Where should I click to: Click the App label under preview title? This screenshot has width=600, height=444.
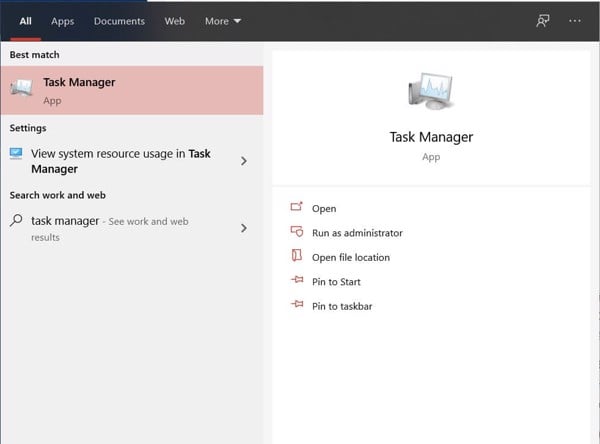coord(431,157)
